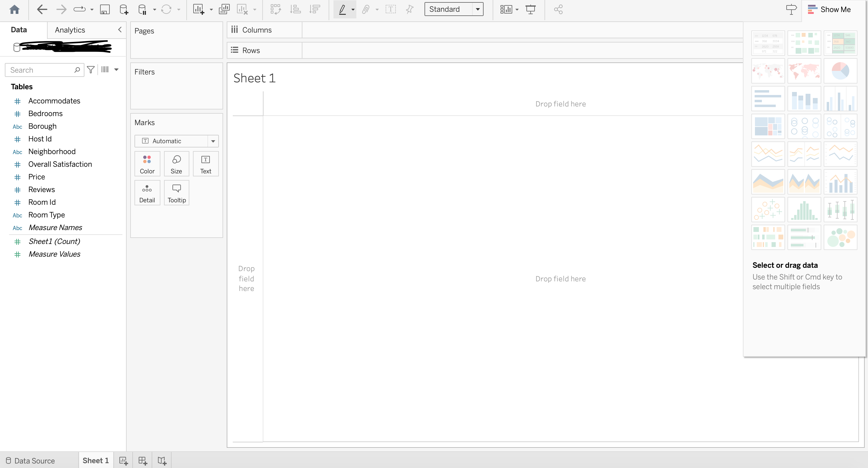This screenshot has width=868, height=468.
Task: Click the Color button in Marks card
Action: [147, 164]
